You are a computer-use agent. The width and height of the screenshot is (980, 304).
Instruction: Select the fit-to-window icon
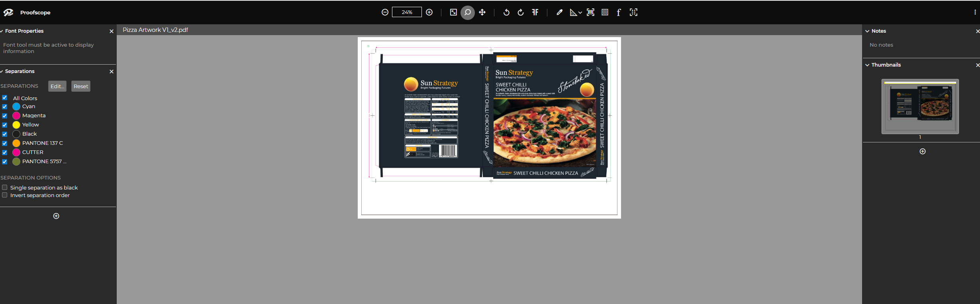click(x=453, y=12)
